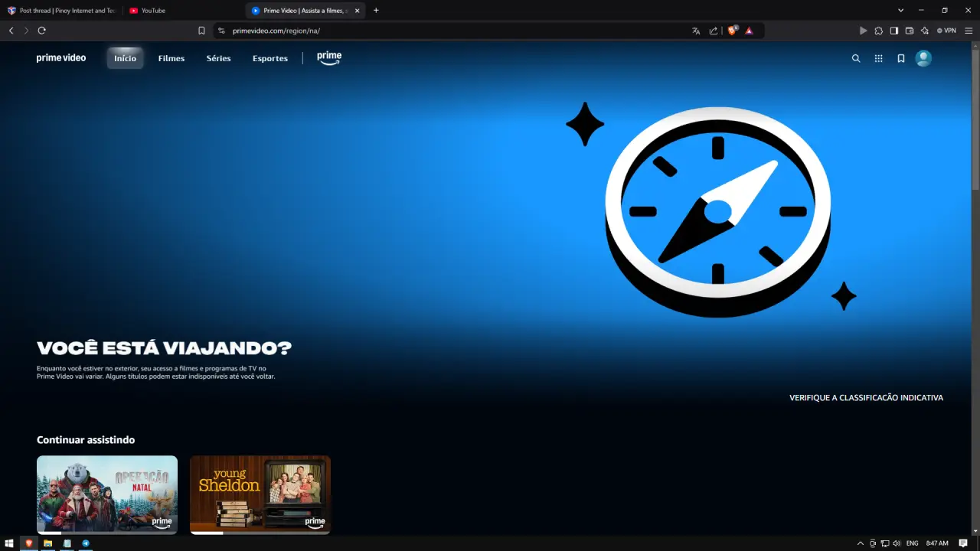Switch to the YouTube tab
This screenshot has height=551, width=980.
coord(184,11)
